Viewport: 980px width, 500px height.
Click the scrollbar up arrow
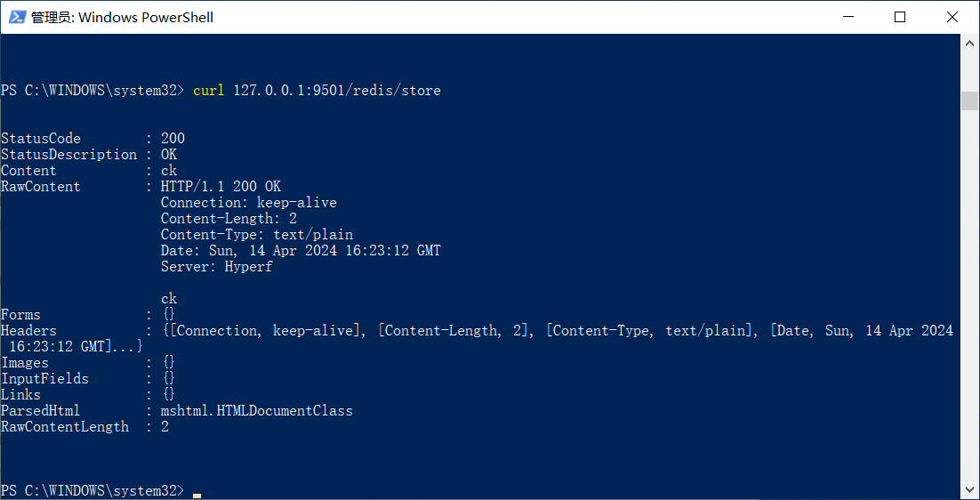970,43
